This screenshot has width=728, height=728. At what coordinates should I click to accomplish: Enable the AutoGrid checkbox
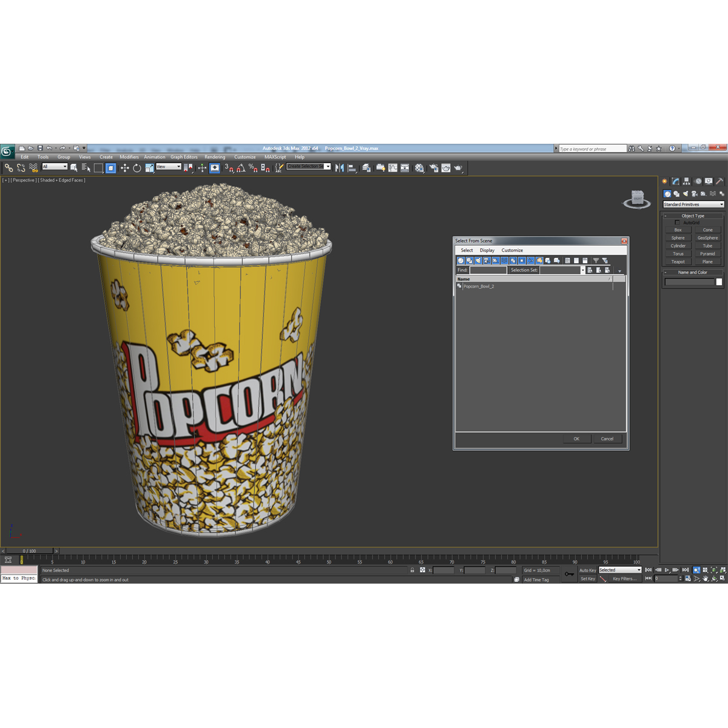pyautogui.click(x=678, y=222)
